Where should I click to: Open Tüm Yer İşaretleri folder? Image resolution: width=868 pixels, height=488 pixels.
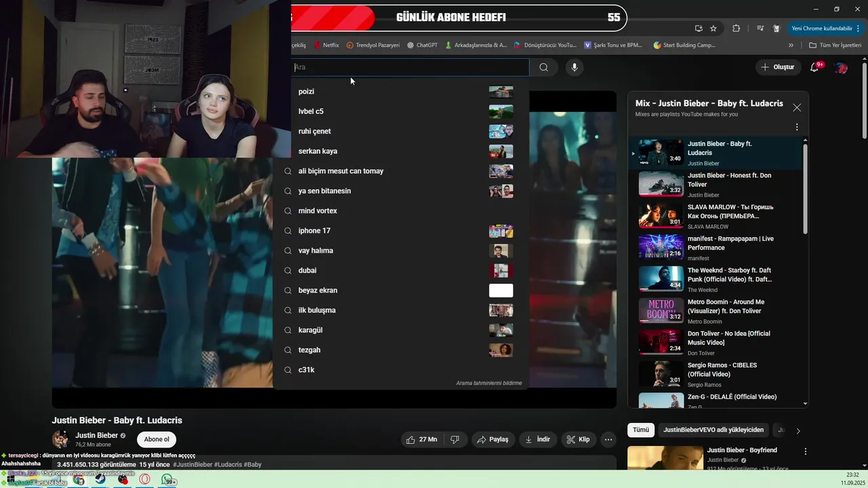[835, 45]
